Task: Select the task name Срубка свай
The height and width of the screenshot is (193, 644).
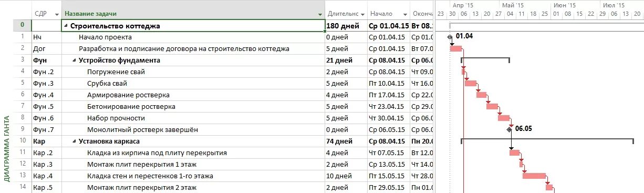Action: (107, 83)
